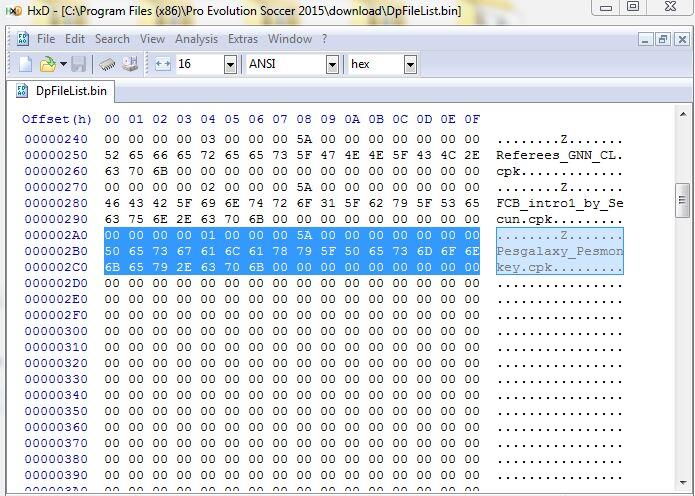
Task: Click the HxD document icon beside File menu
Action: pyautogui.click(x=23, y=39)
